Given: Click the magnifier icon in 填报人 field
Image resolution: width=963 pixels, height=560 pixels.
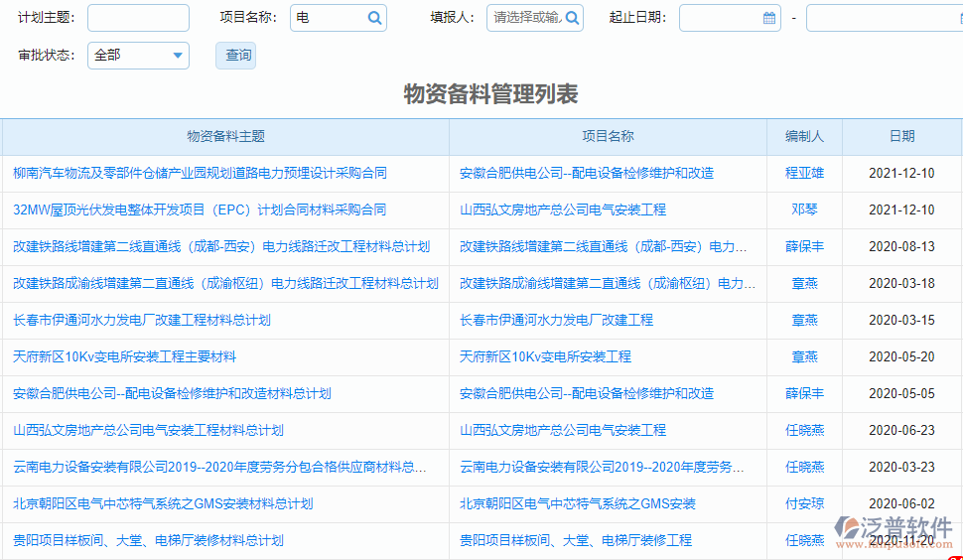Looking at the screenshot, I should (x=572, y=18).
